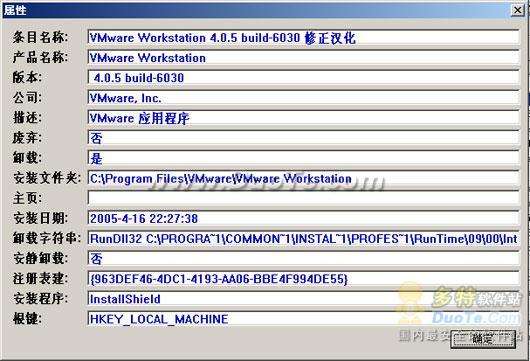Image resolution: width=530 pixels, height=361 pixels.
Task: Select the 废弃 field showing 否
Action: click(x=303, y=138)
